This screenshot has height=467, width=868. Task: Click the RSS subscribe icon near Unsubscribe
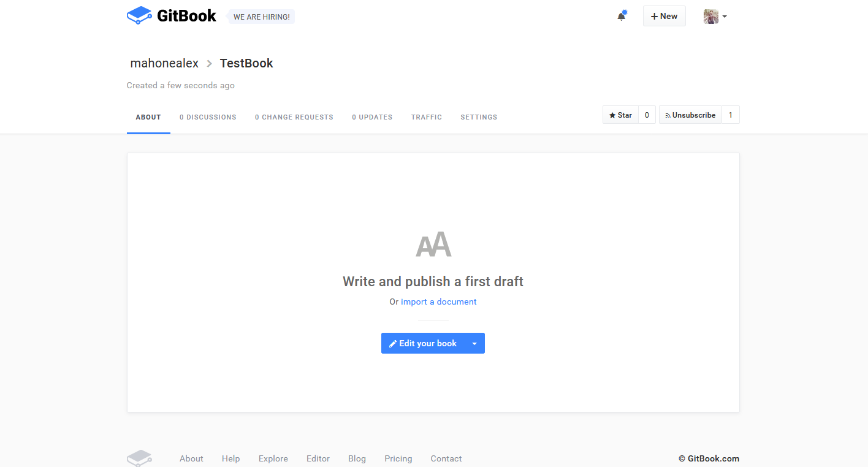point(668,115)
